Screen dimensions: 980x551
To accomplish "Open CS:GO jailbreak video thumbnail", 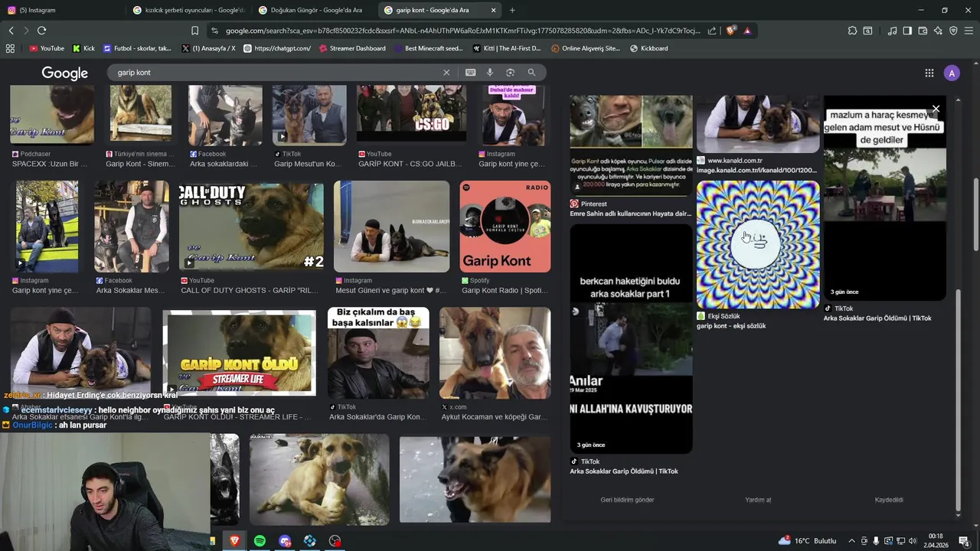I will (x=411, y=114).
